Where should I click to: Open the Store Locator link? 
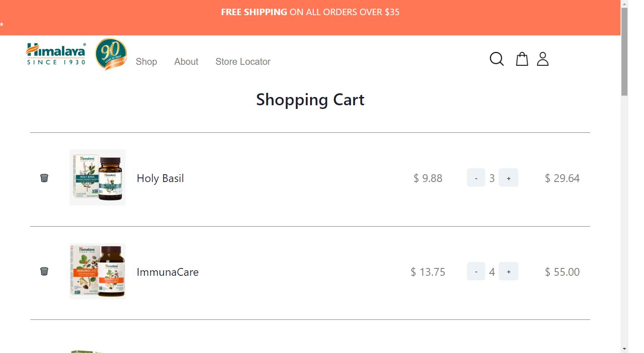tap(243, 62)
